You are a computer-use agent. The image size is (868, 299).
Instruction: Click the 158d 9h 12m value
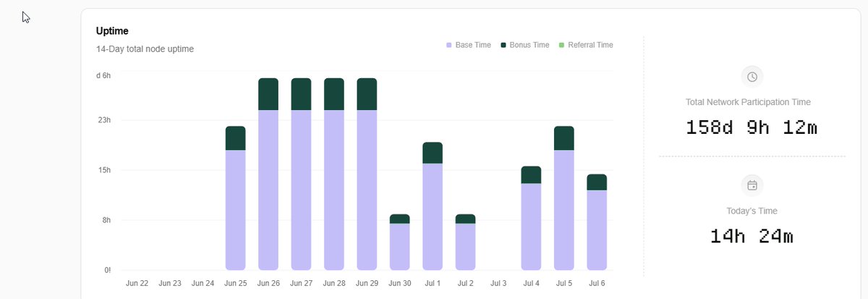752,128
